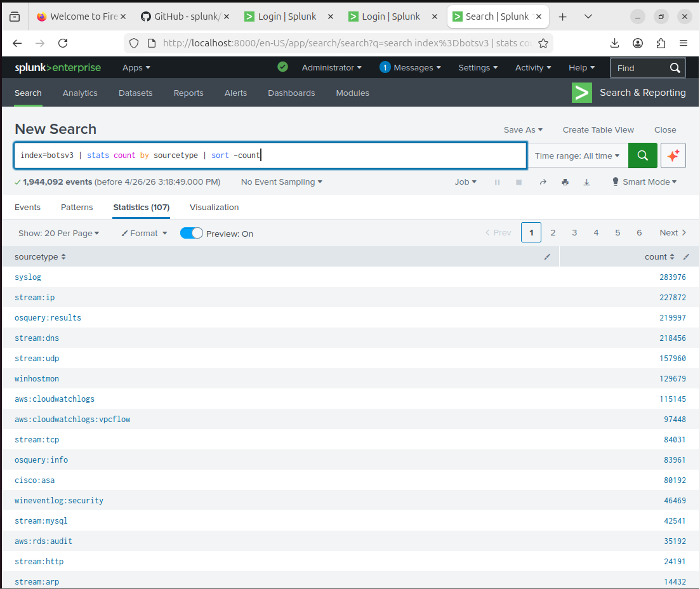Viewport: 700px width, 589px height.
Task: Switch to the Patterns tab
Action: coord(77,207)
